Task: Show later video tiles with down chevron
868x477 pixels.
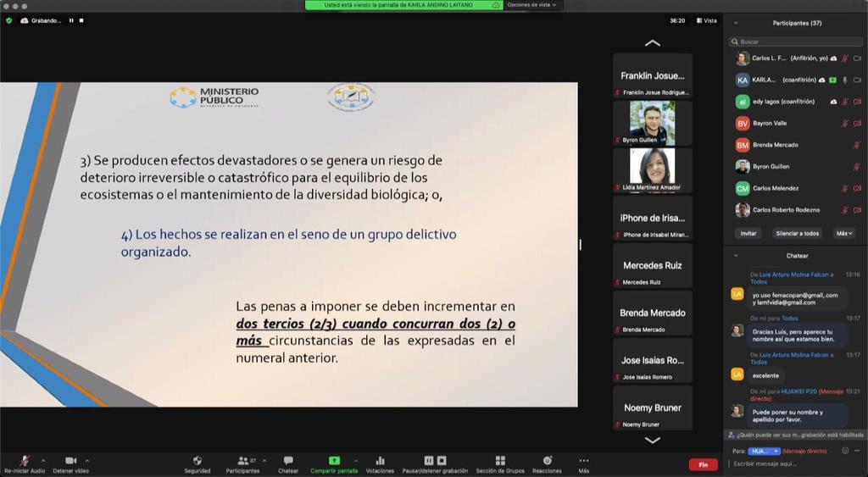Action: click(653, 441)
